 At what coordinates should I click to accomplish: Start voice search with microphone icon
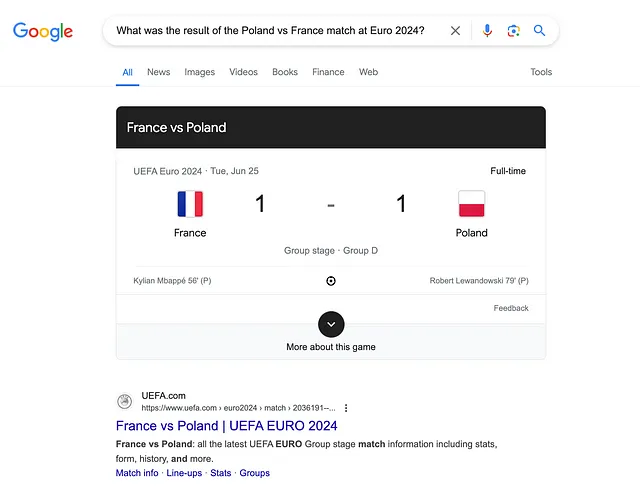[x=487, y=31]
